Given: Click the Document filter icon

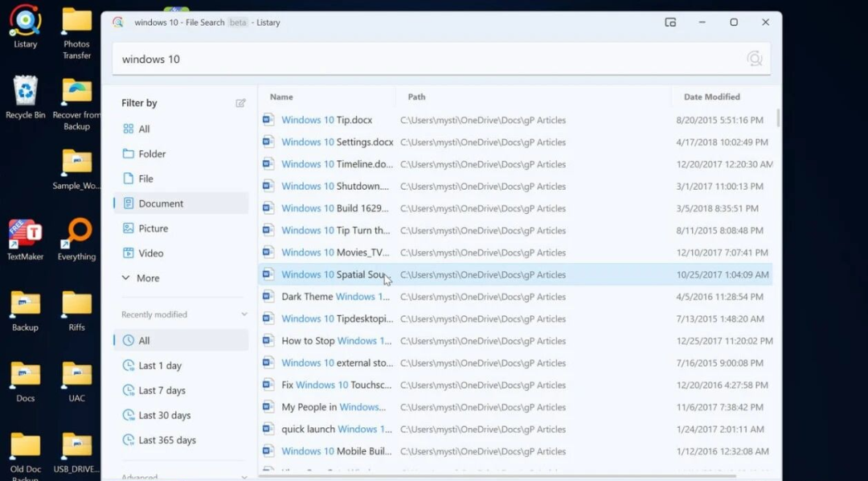Looking at the screenshot, I should (129, 203).
